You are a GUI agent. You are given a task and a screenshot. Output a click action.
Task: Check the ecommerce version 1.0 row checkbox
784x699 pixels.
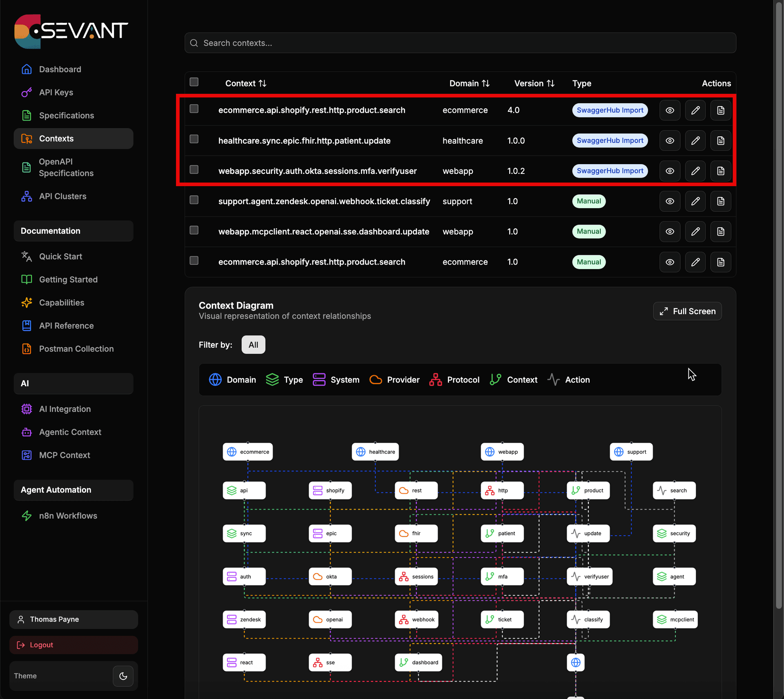(194, 260)
